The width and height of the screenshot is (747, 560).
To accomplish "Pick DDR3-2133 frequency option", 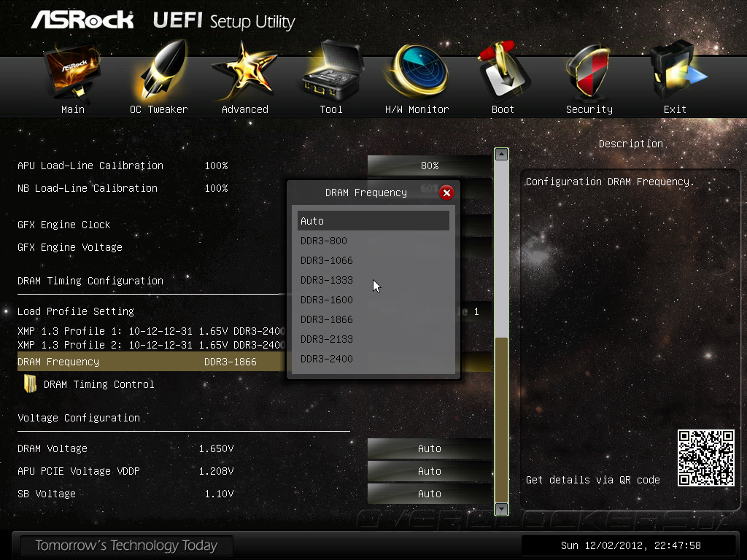I will point(373,339).
